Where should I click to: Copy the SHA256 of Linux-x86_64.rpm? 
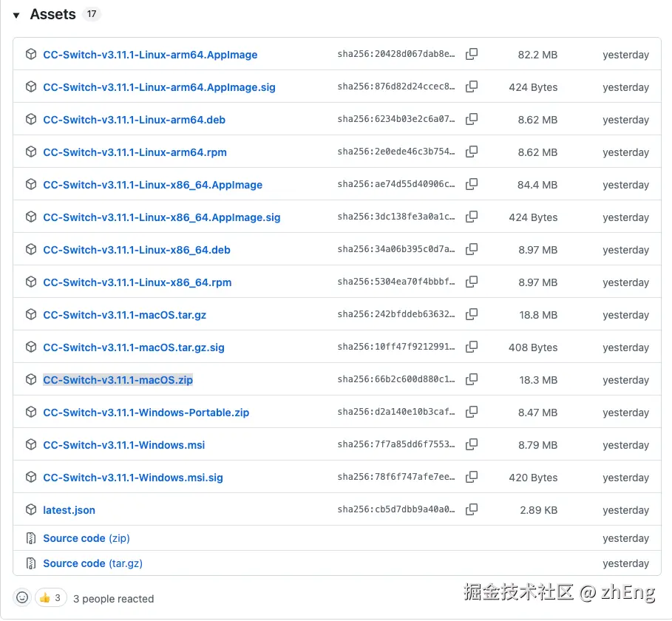(x=472, y=282)
